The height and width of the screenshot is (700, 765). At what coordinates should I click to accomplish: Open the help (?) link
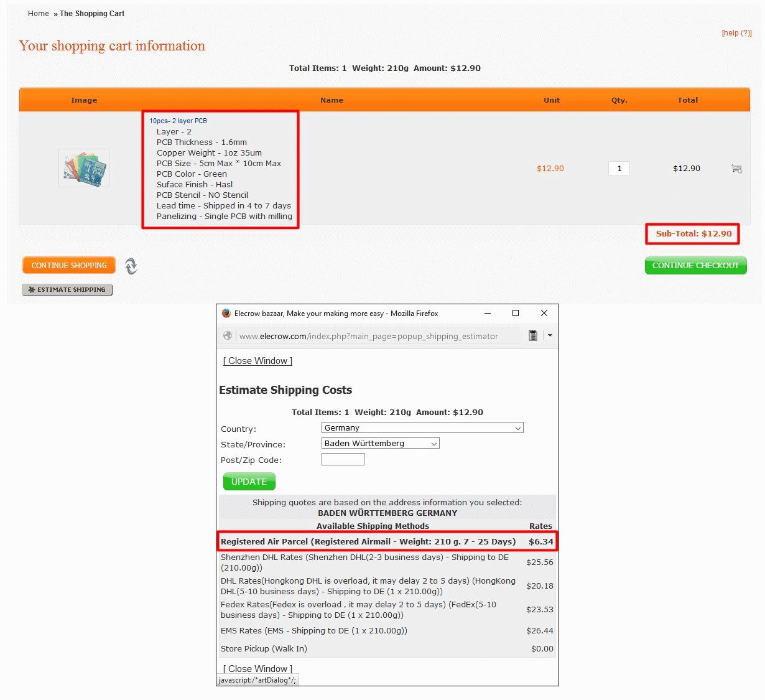pyautogui.click(x=736, y=33)
